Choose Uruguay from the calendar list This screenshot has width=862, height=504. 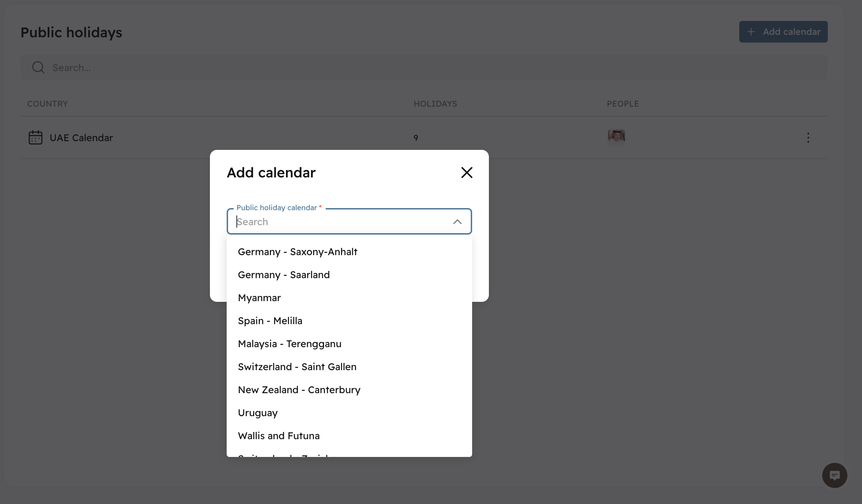(258, 413)
